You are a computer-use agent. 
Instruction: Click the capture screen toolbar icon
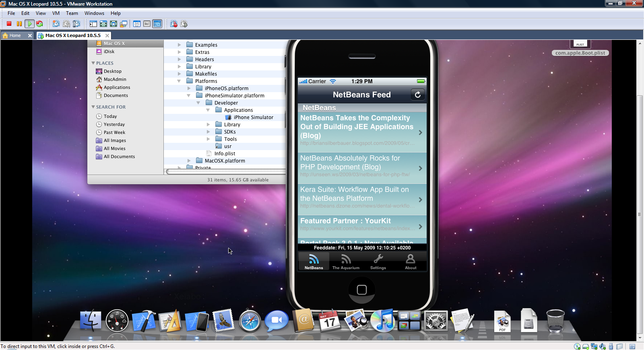[174, 24]
